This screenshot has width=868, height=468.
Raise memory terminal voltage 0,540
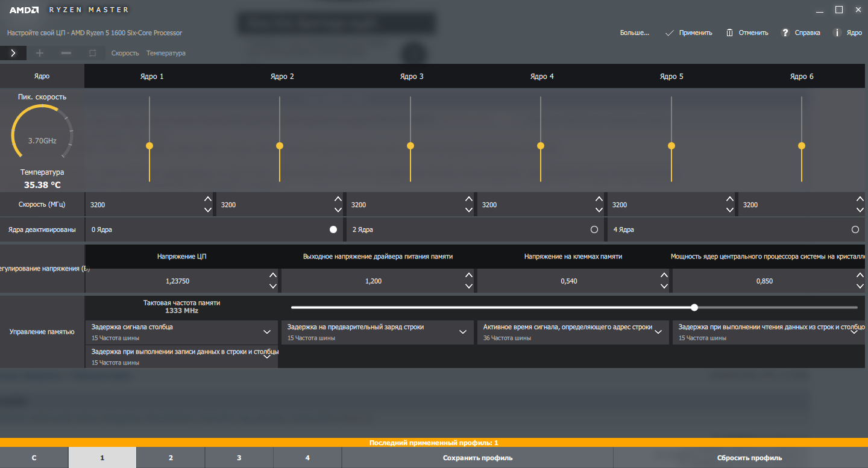click(664, 276)
